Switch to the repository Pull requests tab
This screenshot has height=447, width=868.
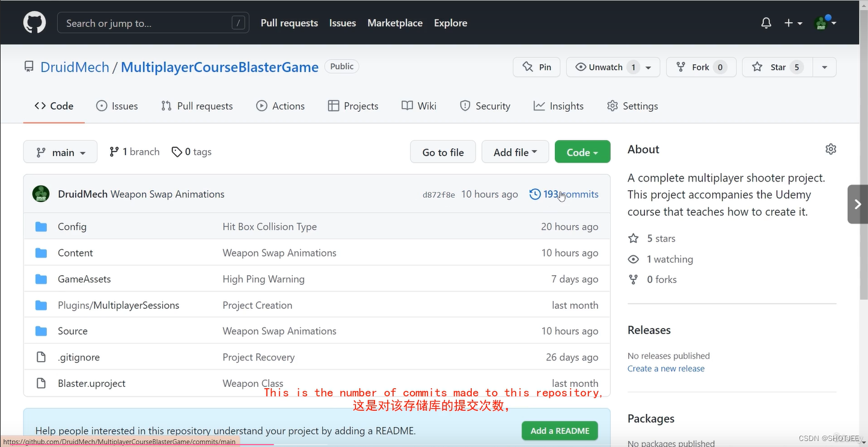(197, 106)
